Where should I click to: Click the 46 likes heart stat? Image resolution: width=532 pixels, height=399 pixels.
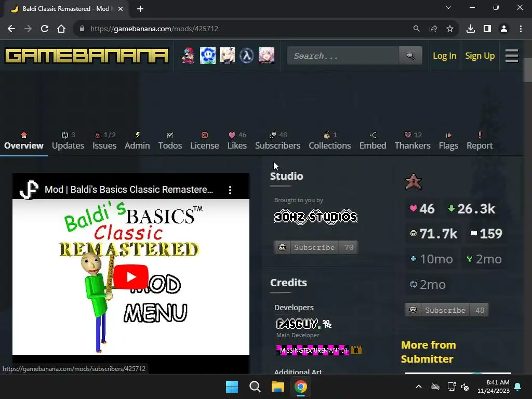tap(422, 209)
